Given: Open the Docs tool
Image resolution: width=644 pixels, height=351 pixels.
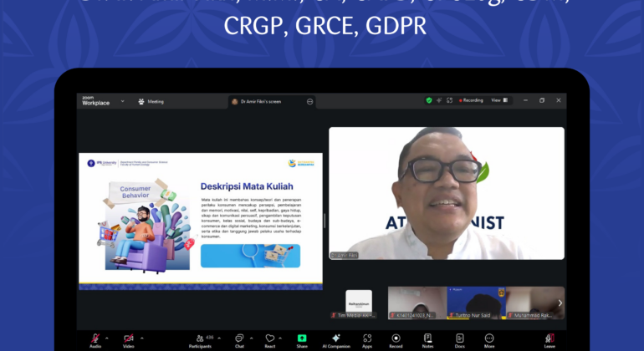Looking at the screenshot, I should 459,338.
